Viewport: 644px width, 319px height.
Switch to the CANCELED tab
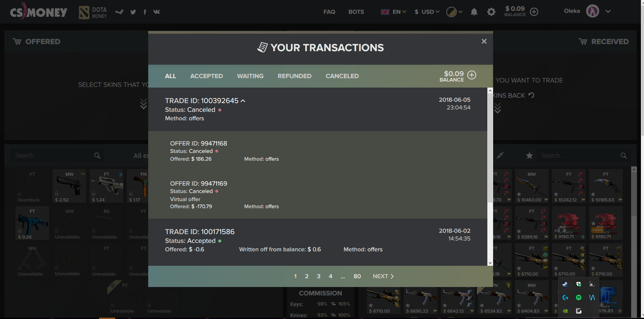tap(342, 76)
